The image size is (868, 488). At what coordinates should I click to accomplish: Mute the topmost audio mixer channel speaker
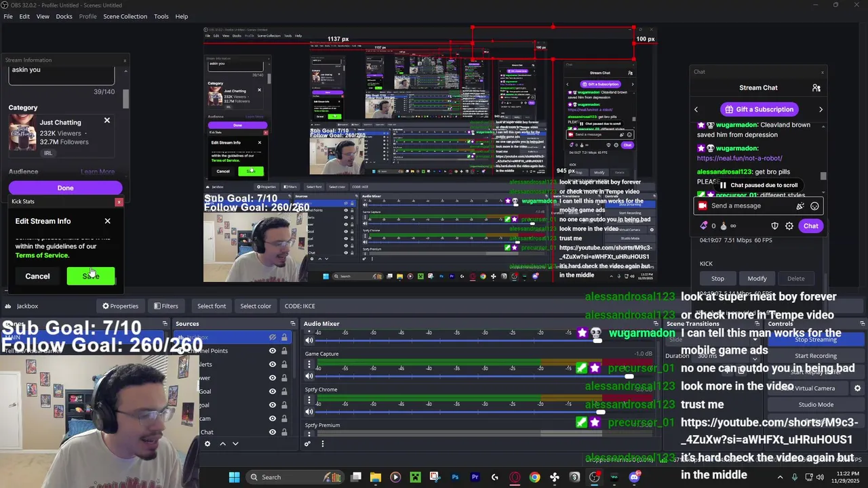point(309,340)
